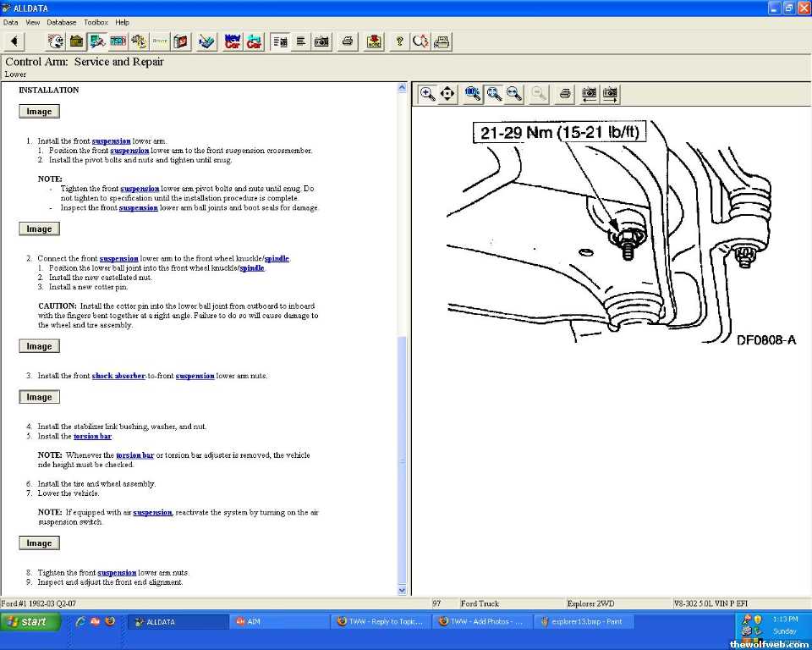Zoom image to 100% size

click(x=473, y=94)
